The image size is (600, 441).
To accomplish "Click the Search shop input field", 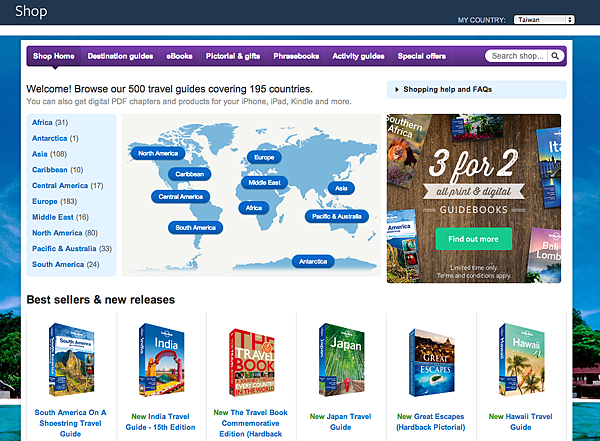I will click(x=517, y=56).
